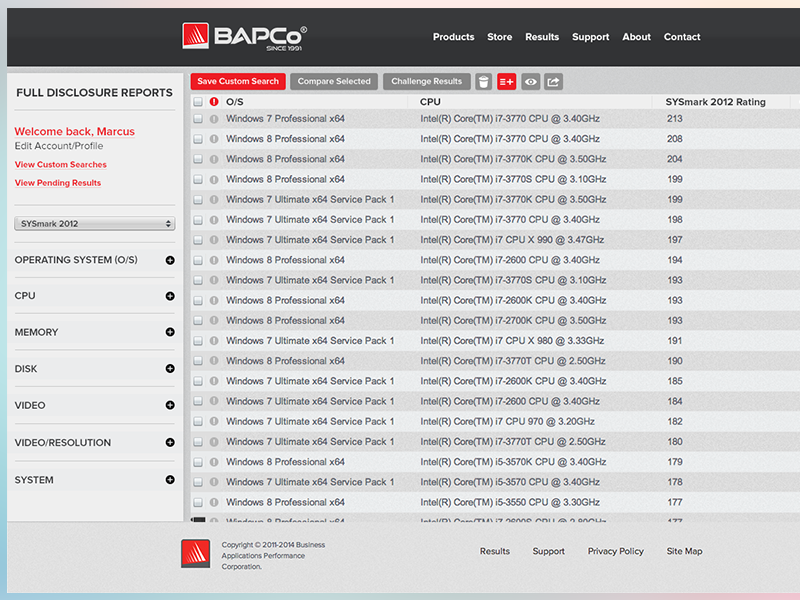Check the box for the i7-3770K 204 row
This screenshot has width=800, height=600.
pyautogui.click(x=198, y=159)
